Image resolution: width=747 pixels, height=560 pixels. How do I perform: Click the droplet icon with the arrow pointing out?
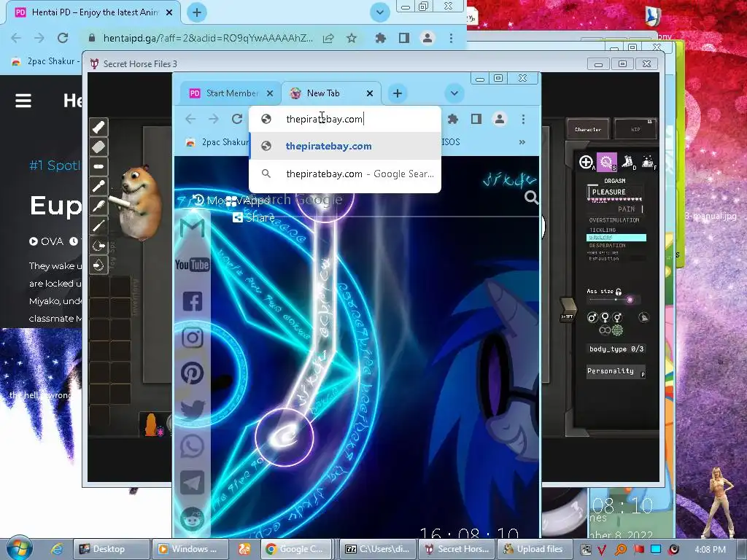click(98, 246)
